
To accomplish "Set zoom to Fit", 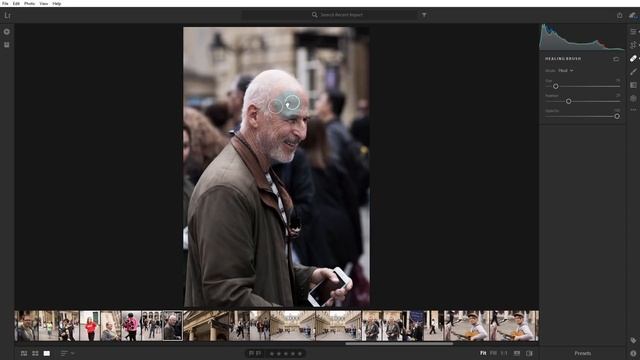I will [483, 353].
